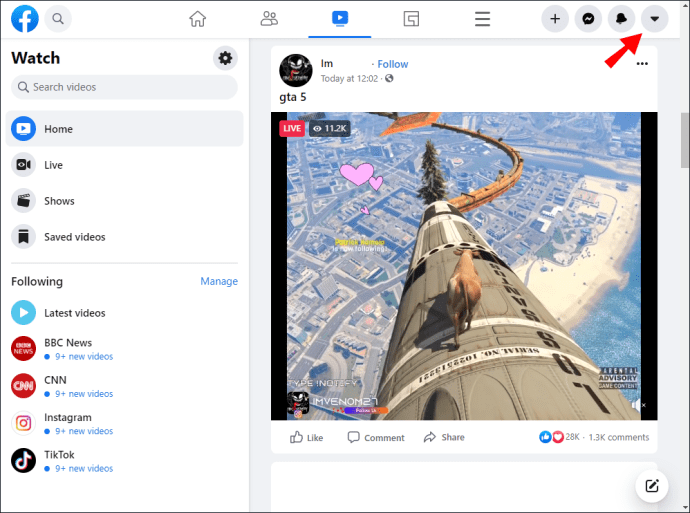The height and width of the screenshot is (513, 690).
Task: Click the Instagram logo icon
Action: 23,423
